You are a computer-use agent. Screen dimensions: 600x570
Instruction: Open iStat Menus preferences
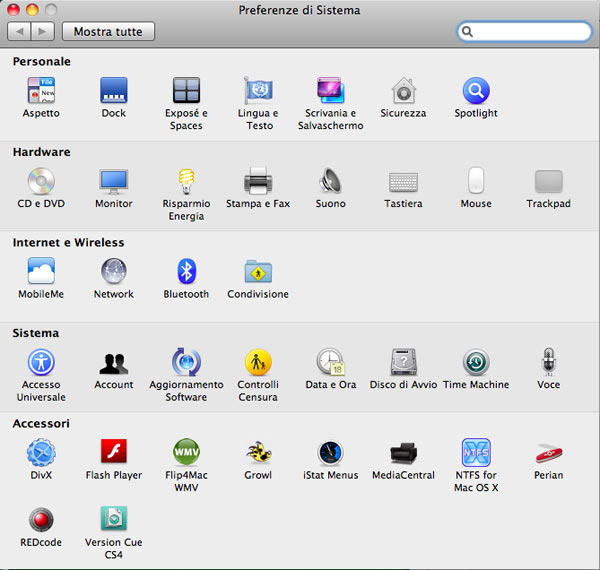330,453
